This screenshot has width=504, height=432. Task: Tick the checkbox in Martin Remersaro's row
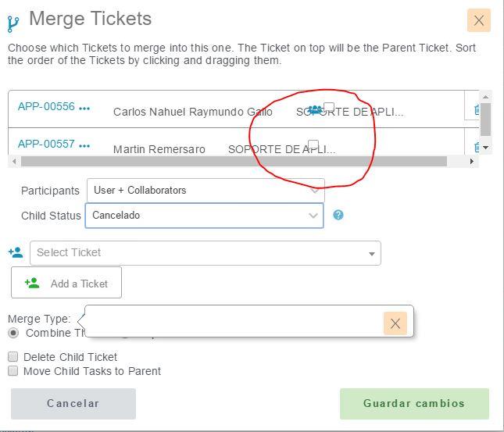point(313,144)
